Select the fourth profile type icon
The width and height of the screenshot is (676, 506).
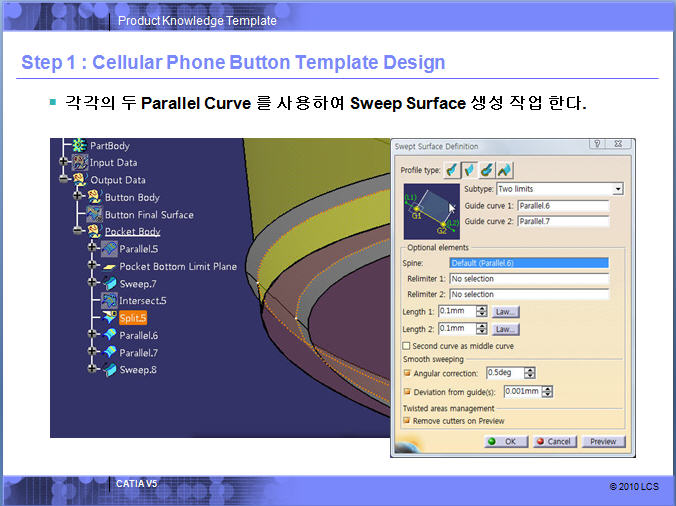click(502, 169)
